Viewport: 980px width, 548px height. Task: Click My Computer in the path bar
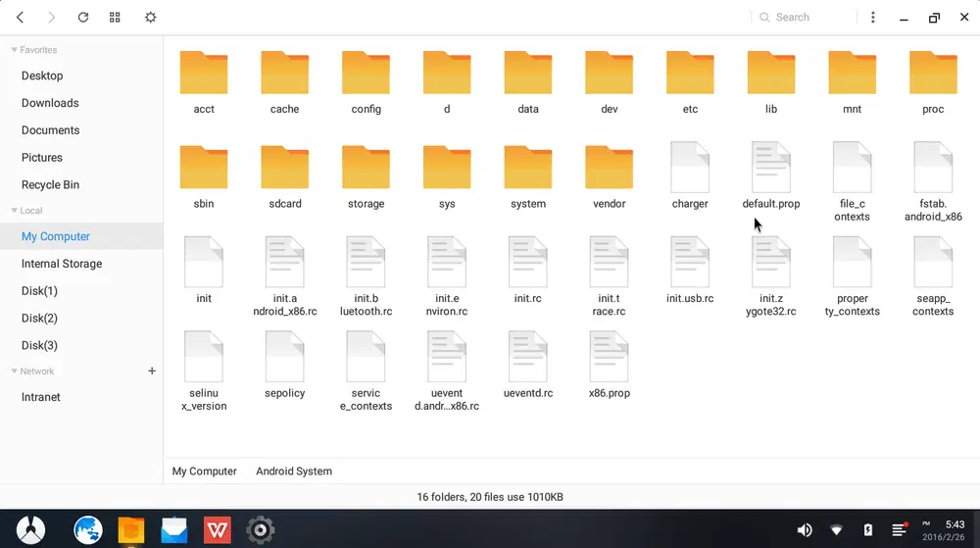pyautogui.click(x=205, y=472)
